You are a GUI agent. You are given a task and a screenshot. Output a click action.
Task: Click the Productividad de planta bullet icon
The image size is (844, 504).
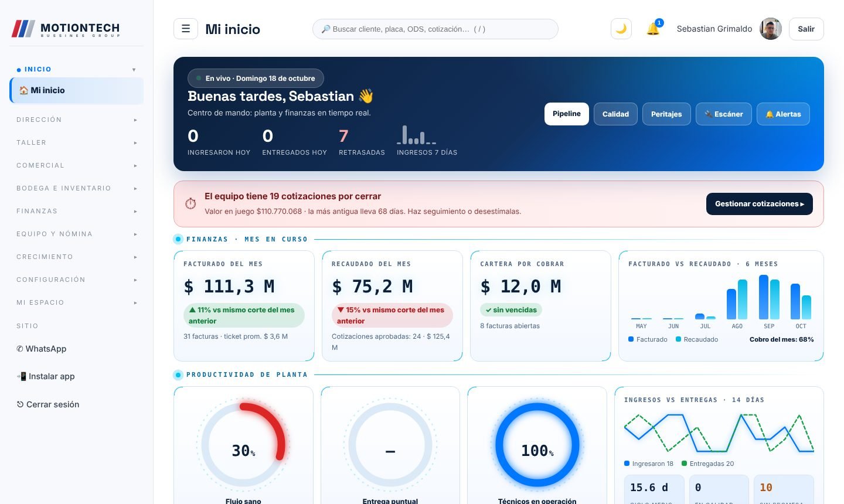click(x=178, y=374)
